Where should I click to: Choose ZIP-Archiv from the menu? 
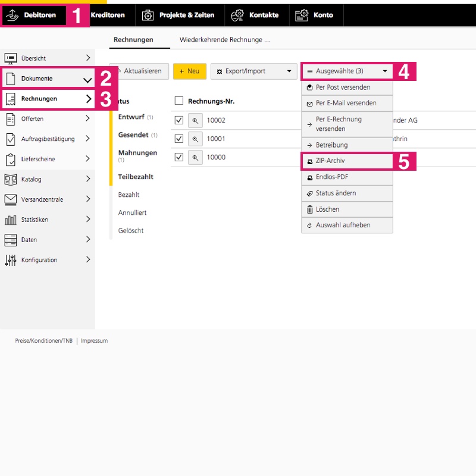pyautogui.click(x=347, y=161)
